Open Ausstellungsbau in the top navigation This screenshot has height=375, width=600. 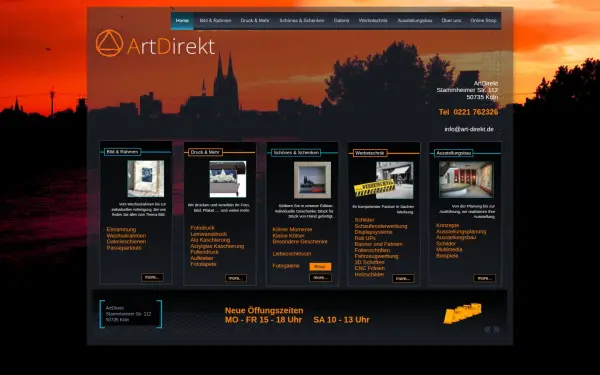[415, 21]
